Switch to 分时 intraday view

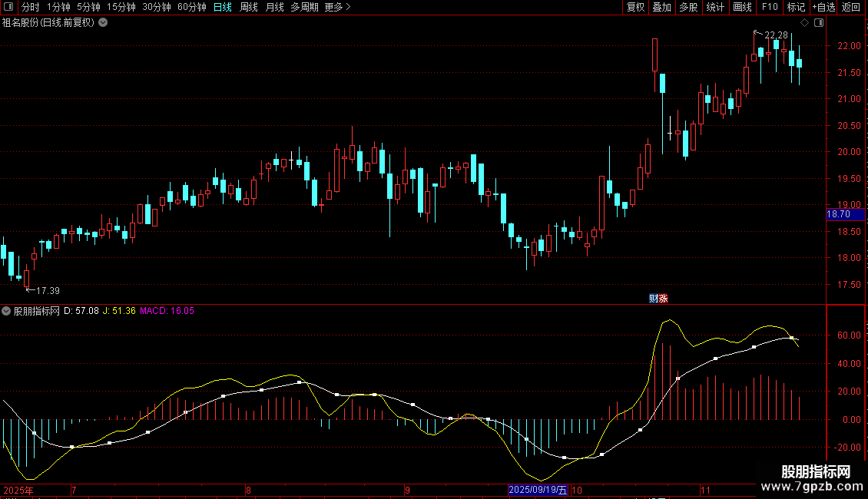31,7
